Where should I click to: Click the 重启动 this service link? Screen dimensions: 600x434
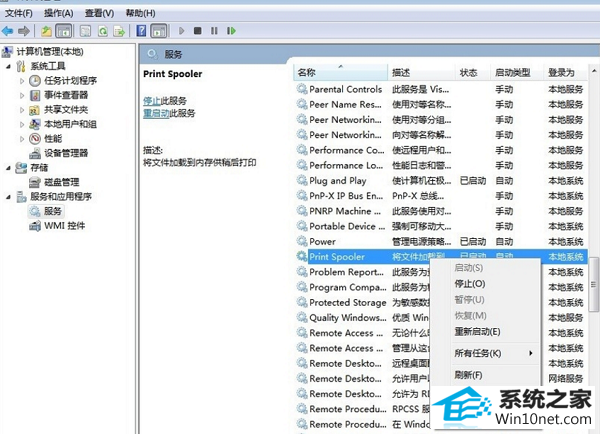pyautogui.click(x=156, y=113)
